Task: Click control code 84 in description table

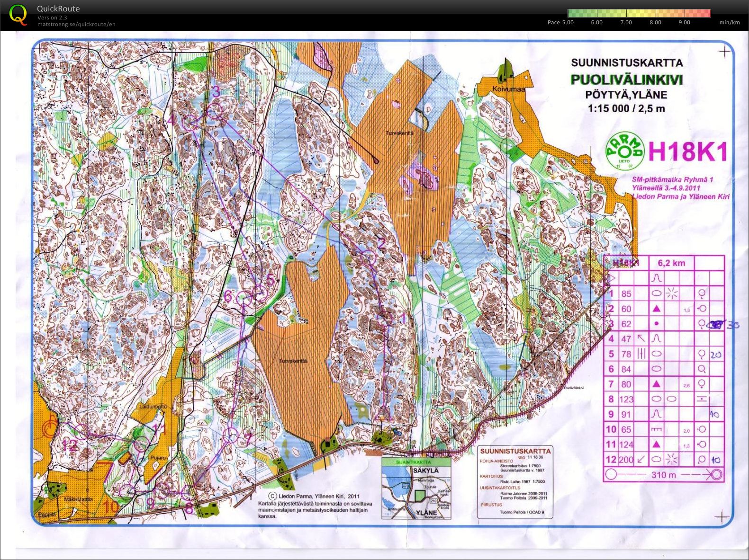Action: point(626,369)
